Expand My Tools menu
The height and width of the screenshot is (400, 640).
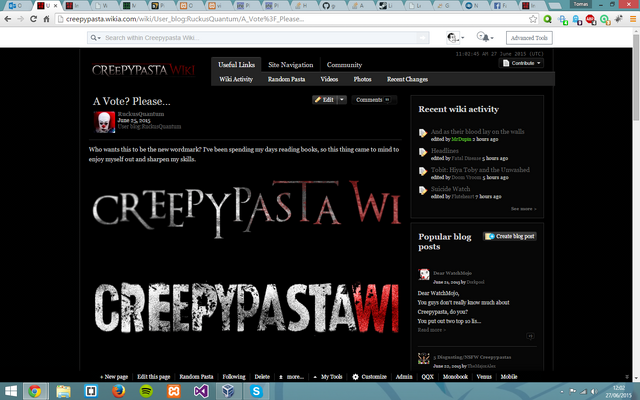coord(328,377)
